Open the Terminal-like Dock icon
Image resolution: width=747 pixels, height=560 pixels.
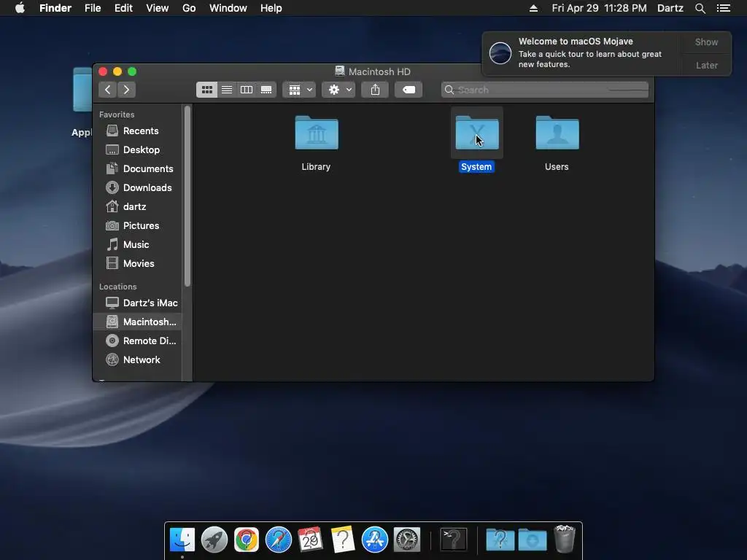pos(453,540)
